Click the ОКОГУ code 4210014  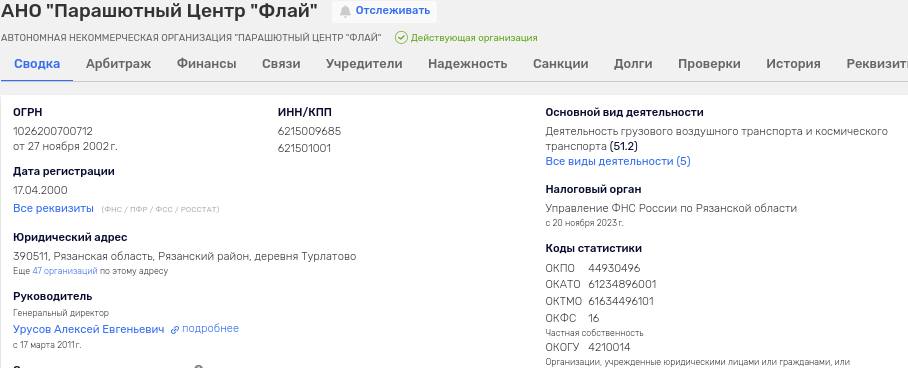609,348
